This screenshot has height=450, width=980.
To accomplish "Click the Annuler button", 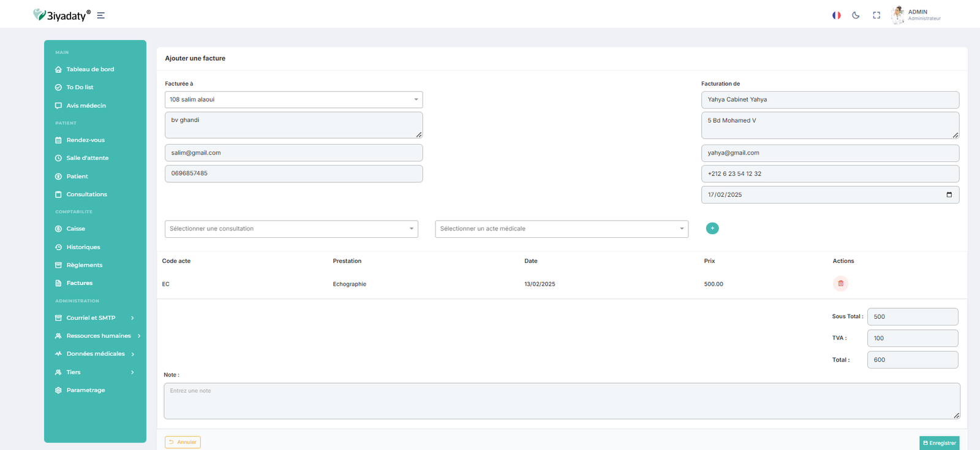I will pos(183,442).
